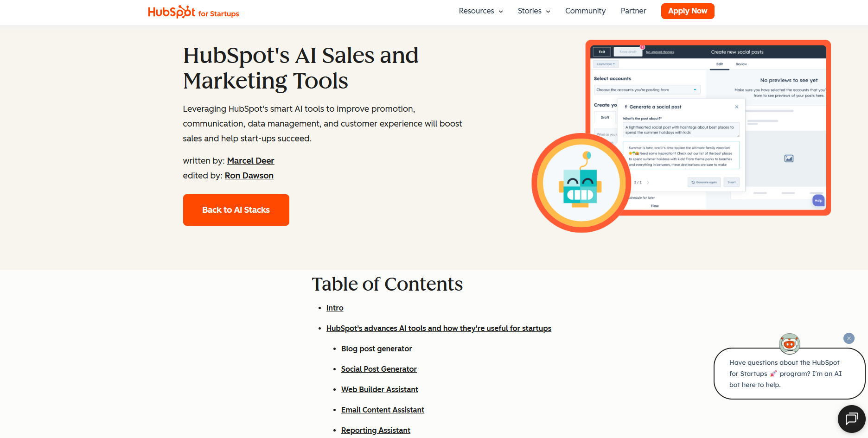Click the What's the post about input field
Viewport: 868px width, 438px height.
(x=681, y=129)
